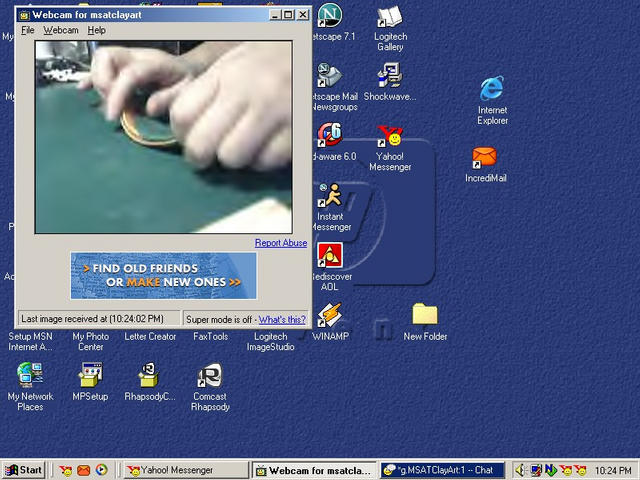Open the Help menu in Webcam window

[96, 30]
